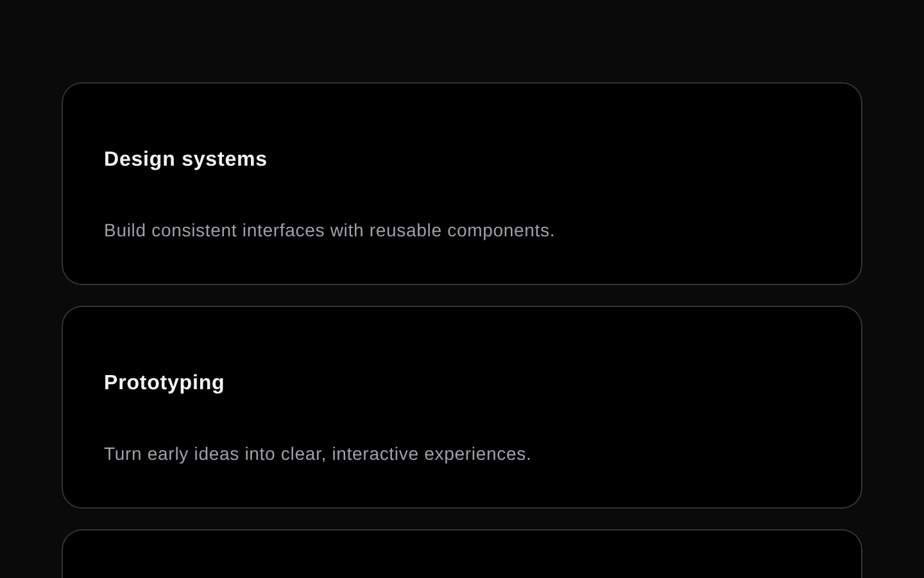Open the Prototyping card

(462, 407)
